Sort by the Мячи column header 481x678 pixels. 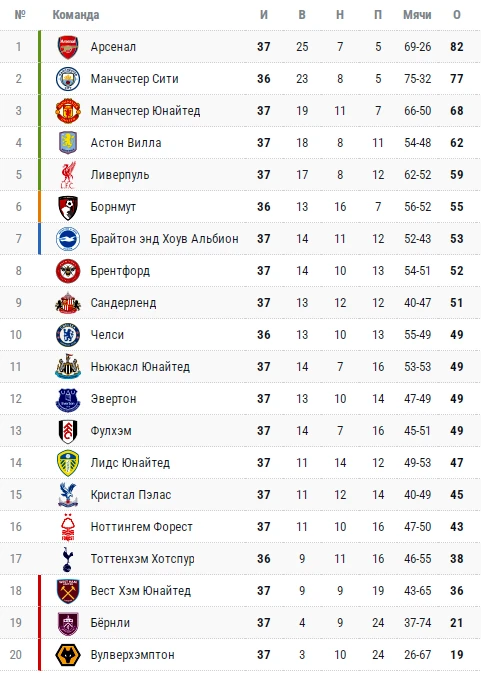pos(417,15)
